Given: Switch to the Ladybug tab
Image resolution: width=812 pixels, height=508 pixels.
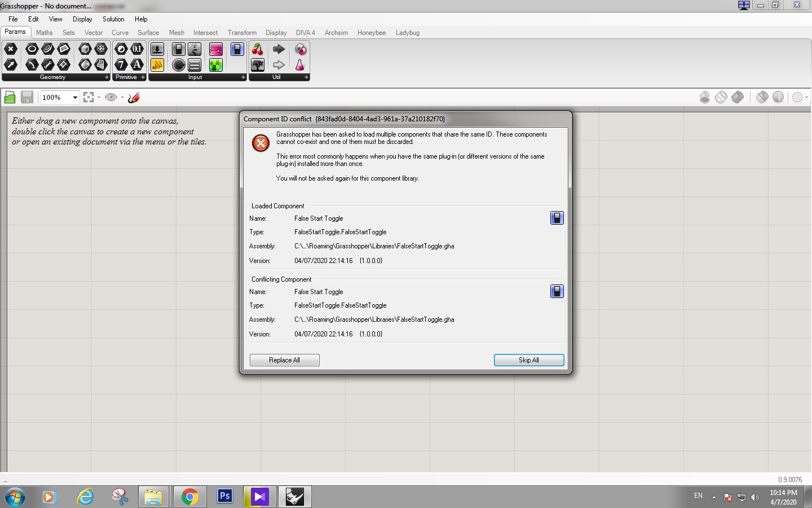Looking at the screenshot, I should [408, 33].
